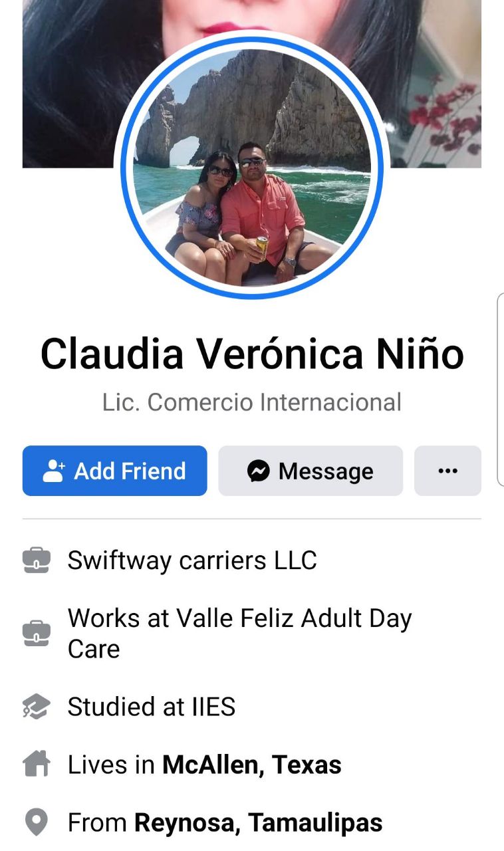Open the circular profile picture
Screen dimensions: 504x851
pos(252,168)
